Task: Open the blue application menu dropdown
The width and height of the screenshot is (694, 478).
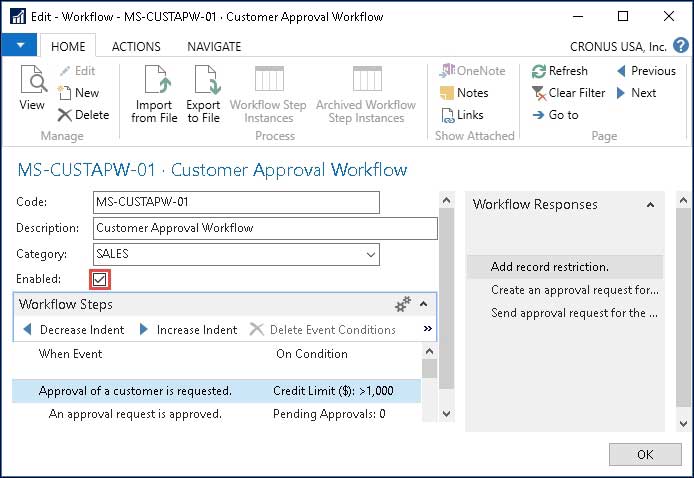Action: (x=19, y=46)
